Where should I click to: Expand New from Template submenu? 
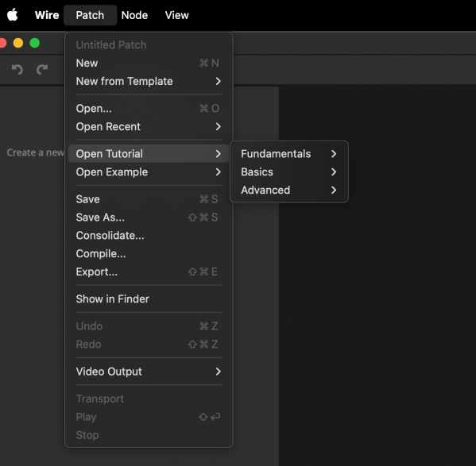point(149,81)
